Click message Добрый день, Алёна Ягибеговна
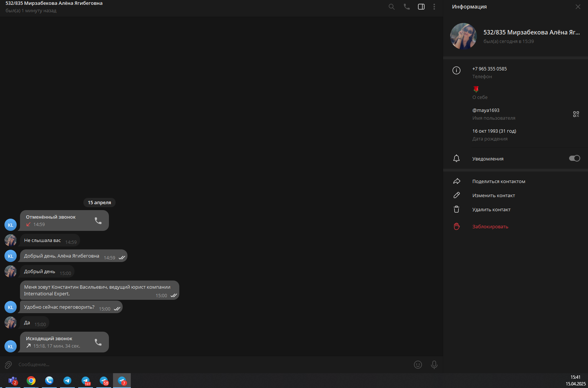The width and height of the screenshot is (588, 388). click(x=73, y=256)
